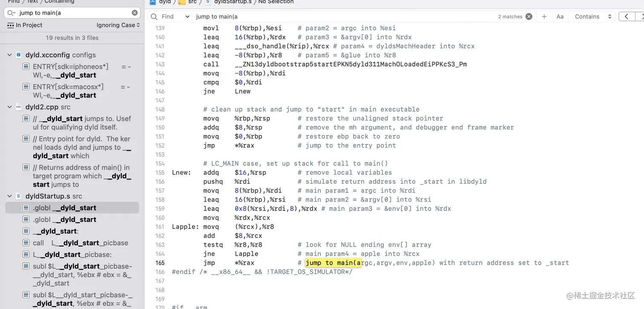Click result icon beside ENTRY[sdk=macosx*]
Screen dimensions: 644x309
(x=26, y=87)
